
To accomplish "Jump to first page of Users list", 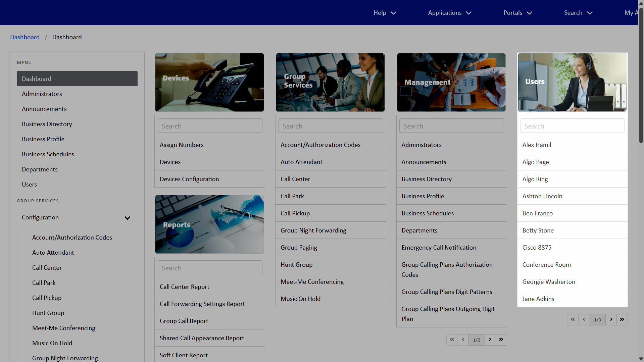I will click(573, 319).
